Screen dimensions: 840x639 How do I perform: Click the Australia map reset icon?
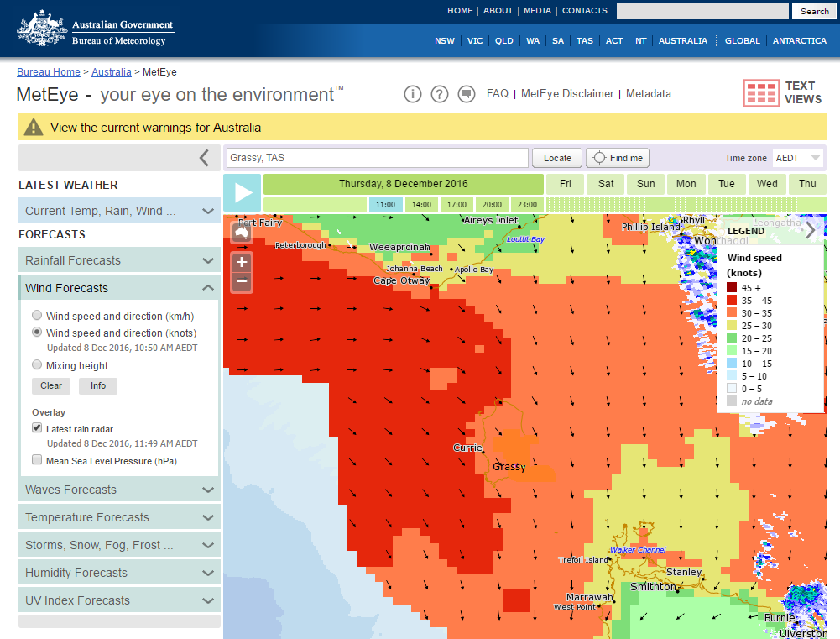[242, 233]
